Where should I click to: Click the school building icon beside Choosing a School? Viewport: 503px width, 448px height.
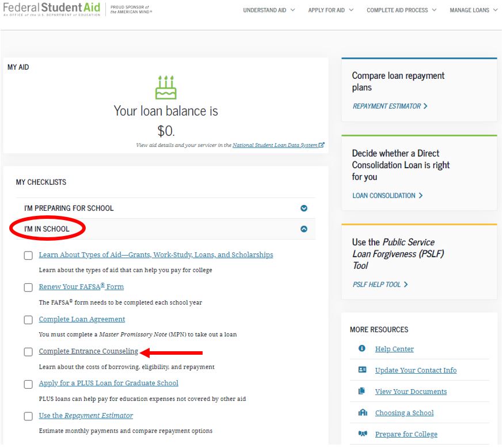[363, 412]
